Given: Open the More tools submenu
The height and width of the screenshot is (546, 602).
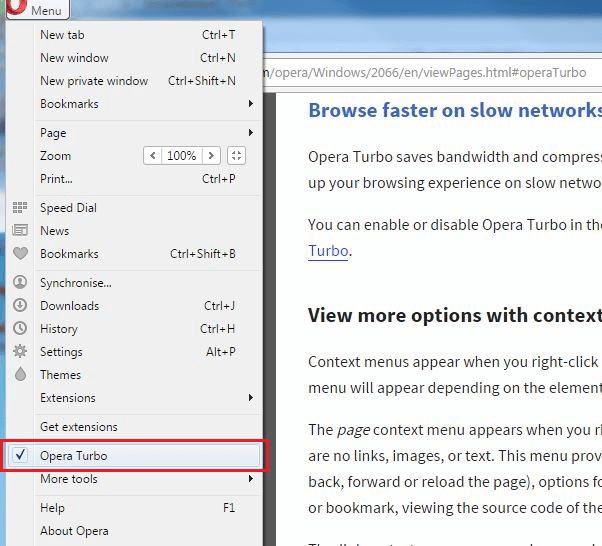Looking at the screenshot, I should click(x=69, y=479).
